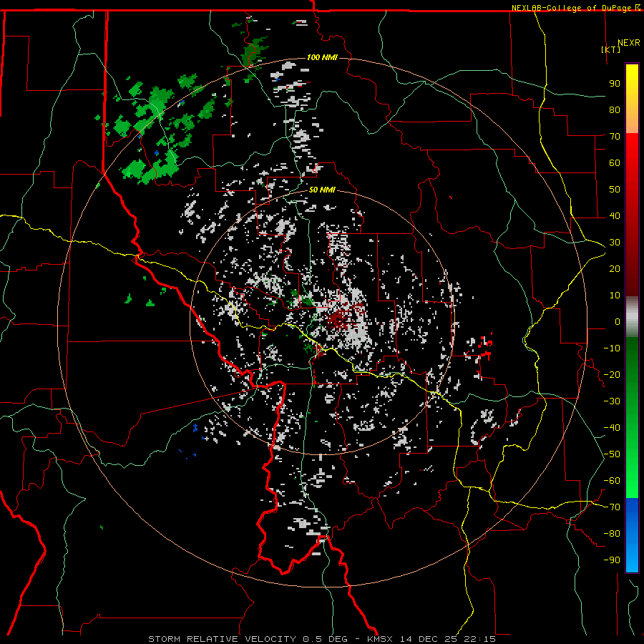Click the -90 value on the velocity scale

[612, 560]
